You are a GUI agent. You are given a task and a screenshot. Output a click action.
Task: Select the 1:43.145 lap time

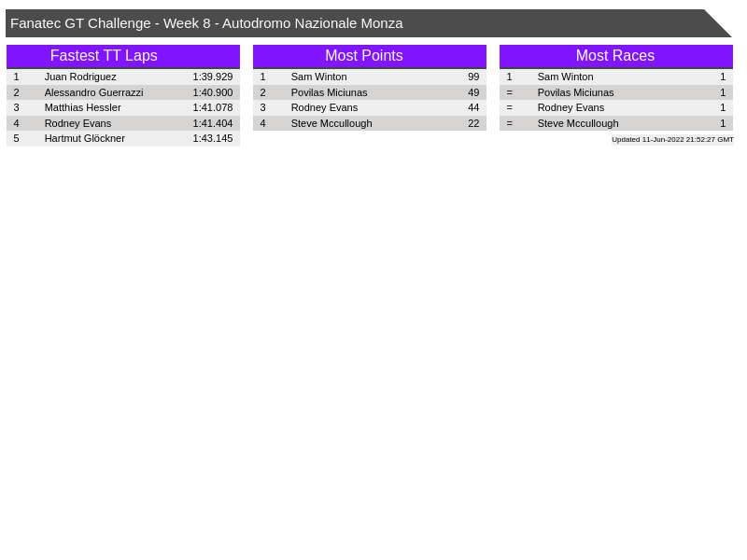pyautogui.click(x=212, y=138)
